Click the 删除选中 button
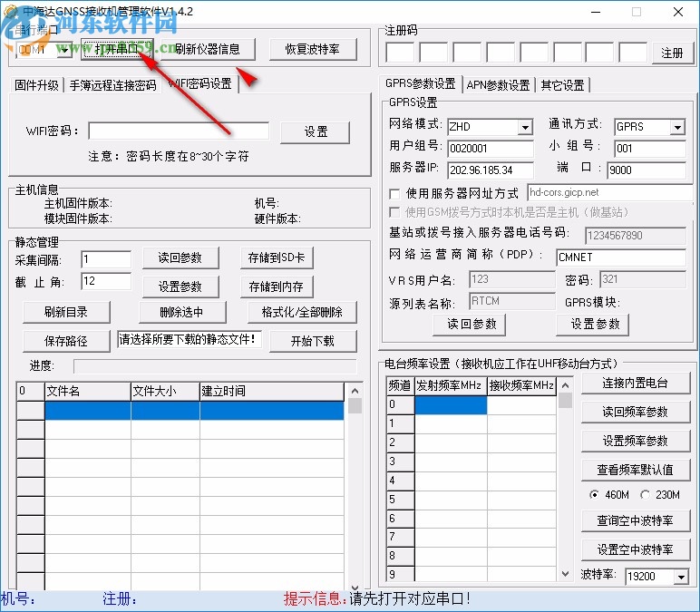The image size is (700, 612). pos(182,312)
